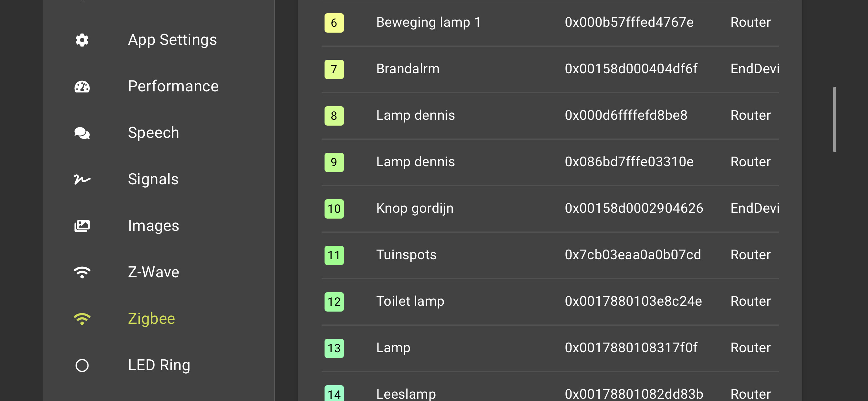Open the Z-Wave settings page
This screenshot has width=868, height=401.
[x=153, y=272]
